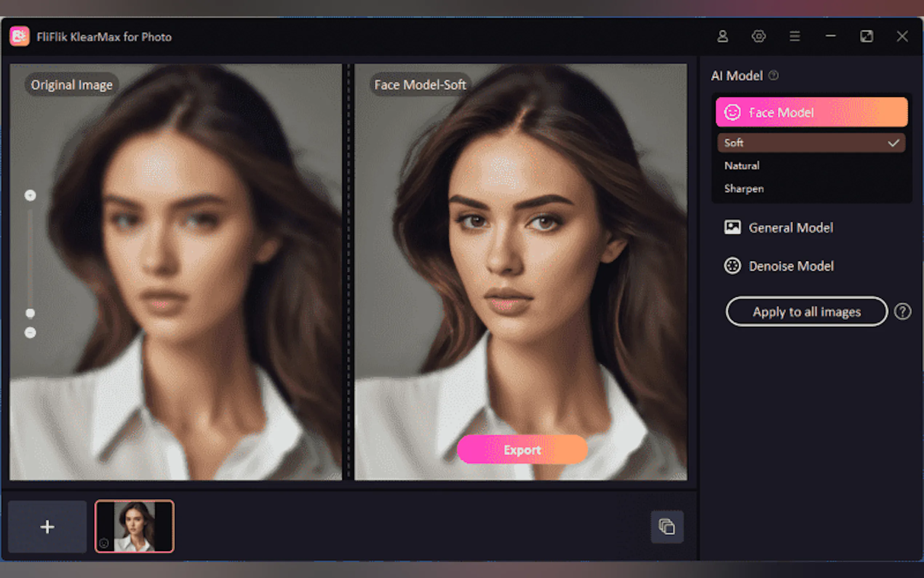Select the Natural face model option
This screenshot has height=578, width=924.
811,166
